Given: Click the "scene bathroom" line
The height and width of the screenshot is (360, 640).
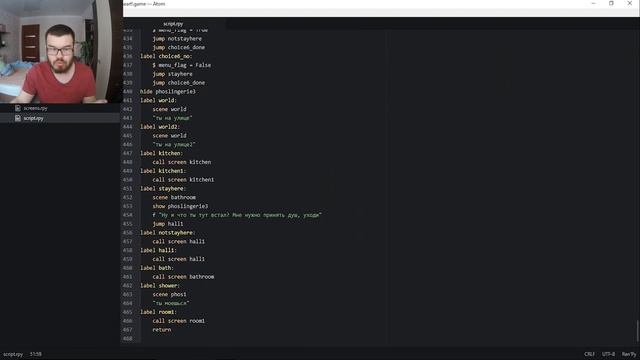Looking at the screenshot, I should (x=174, y=198).
